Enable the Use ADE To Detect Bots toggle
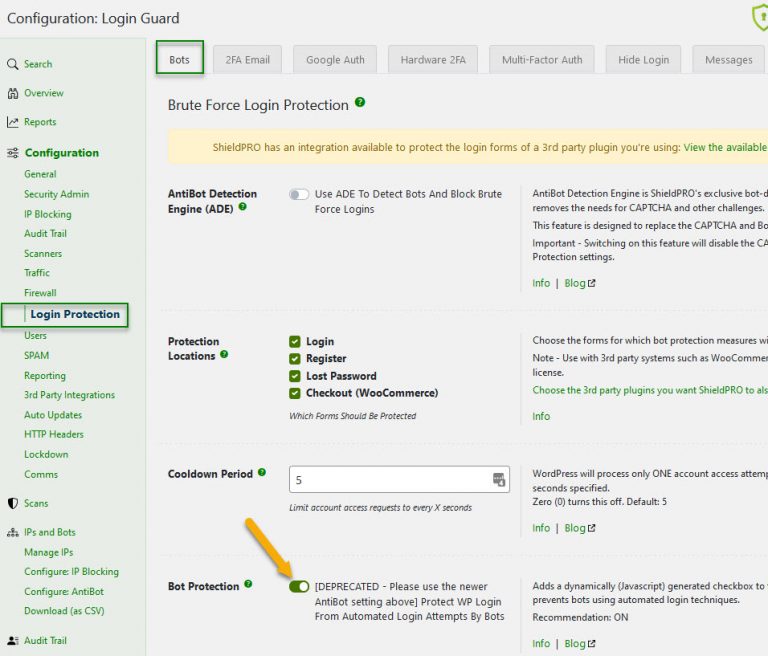This screenshot has width=768, height=656. (x=299, y=194)
